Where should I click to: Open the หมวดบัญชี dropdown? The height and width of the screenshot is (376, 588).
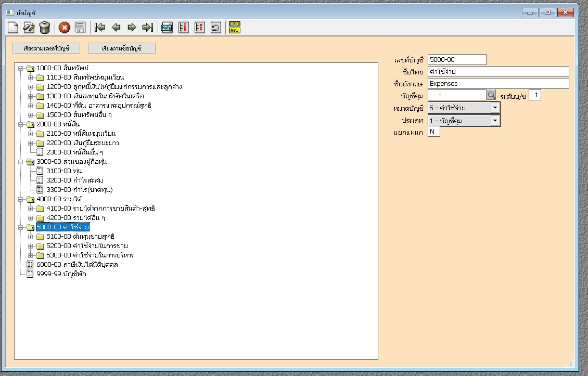pyautogui.click(x=495, y=108)
